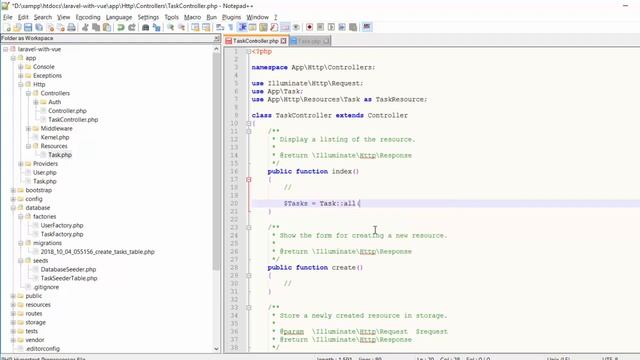Image resolution: width=640 pixels, height=360 pixels.
Task: Select the 2018_10_04_055156_create_tasks_table.php file
Action: coord(98,252)
